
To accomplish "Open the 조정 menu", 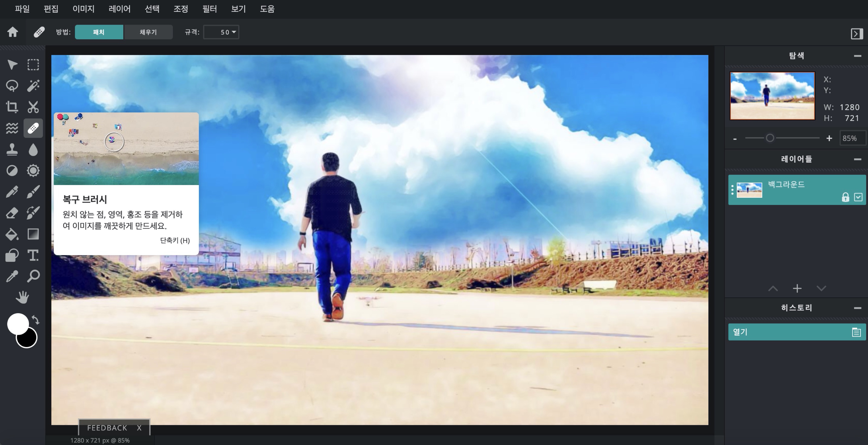I will (x=181, y=9).
